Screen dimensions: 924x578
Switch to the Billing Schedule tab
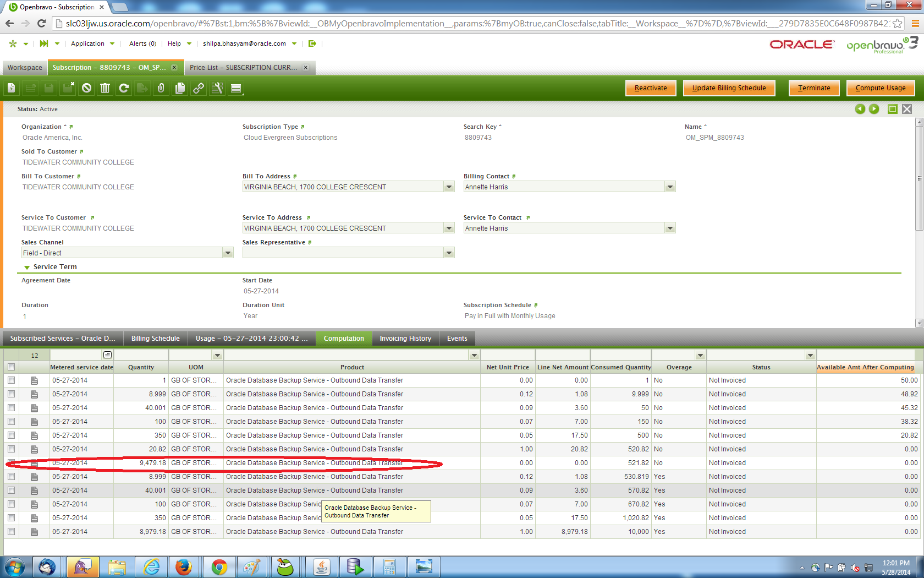pyautogui.click(x=155, y=339)
